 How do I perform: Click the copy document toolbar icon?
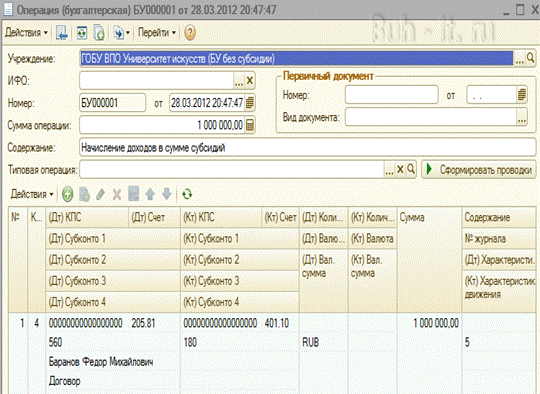pos(99,33)
